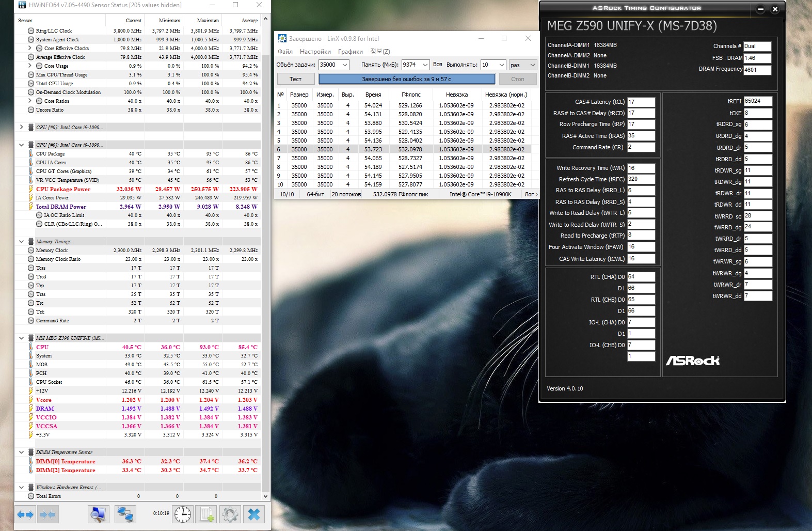This screenshot has height=531, width=812.
Task: Collapse MSI MEG Z590 UNIFY-X group
Action: pos(21,338)
